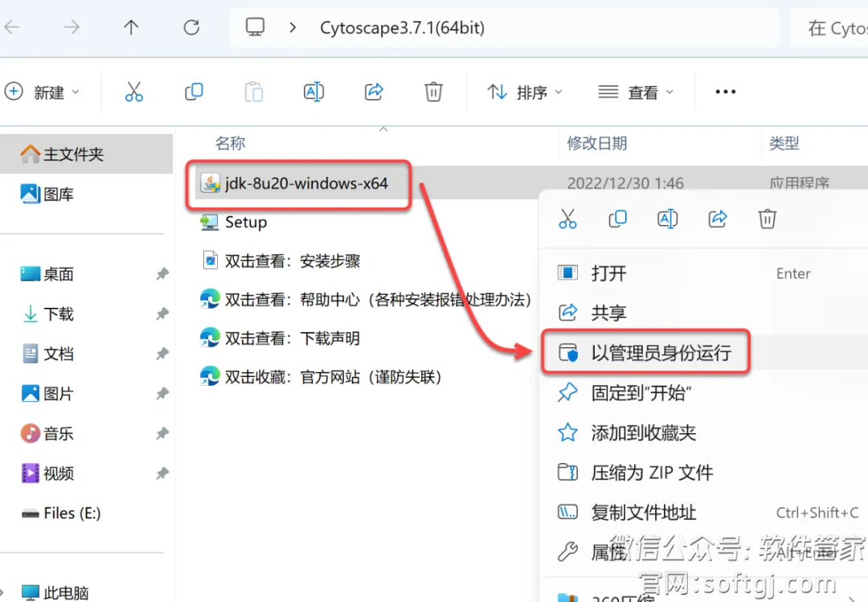Viewport: 868px width, 602px height.
Task: Open Files (E:) drive in sidebar
Action: click(x=72, y=513)
